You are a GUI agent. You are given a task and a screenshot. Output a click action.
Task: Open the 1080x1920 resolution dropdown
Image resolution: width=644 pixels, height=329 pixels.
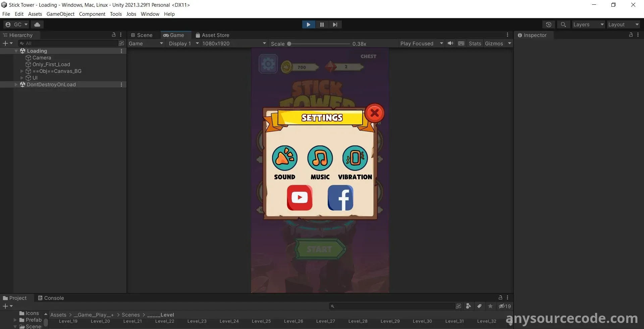pyautogui.click(x=234, y=44)
